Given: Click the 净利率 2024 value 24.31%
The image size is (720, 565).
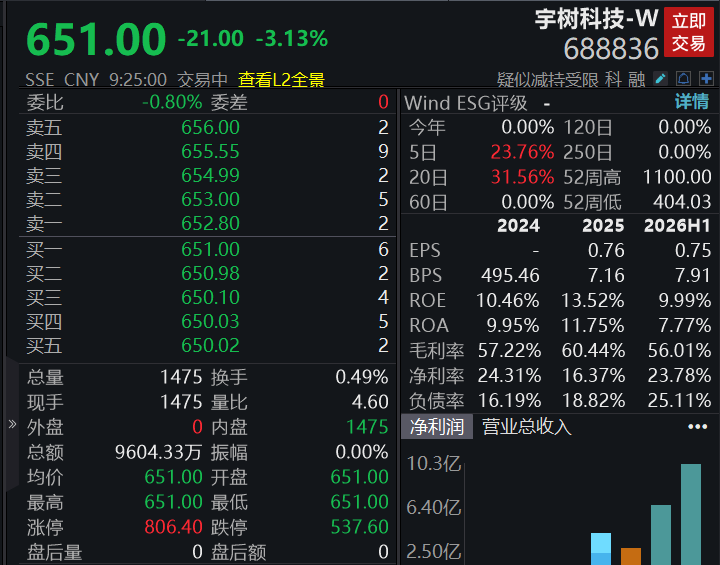Looking at the screenshot, I should tap(509, 375).
